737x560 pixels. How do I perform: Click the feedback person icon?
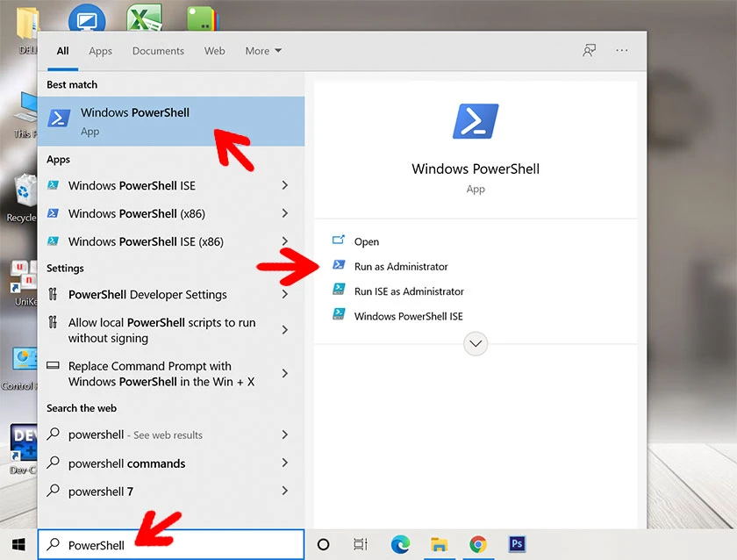[x=589, y=50]
